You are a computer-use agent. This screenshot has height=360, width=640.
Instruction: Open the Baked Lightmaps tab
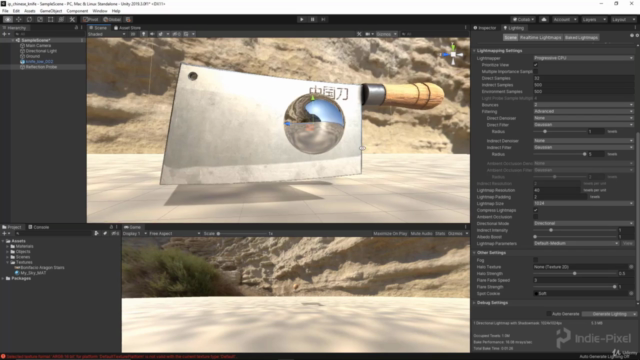[581, 38]
